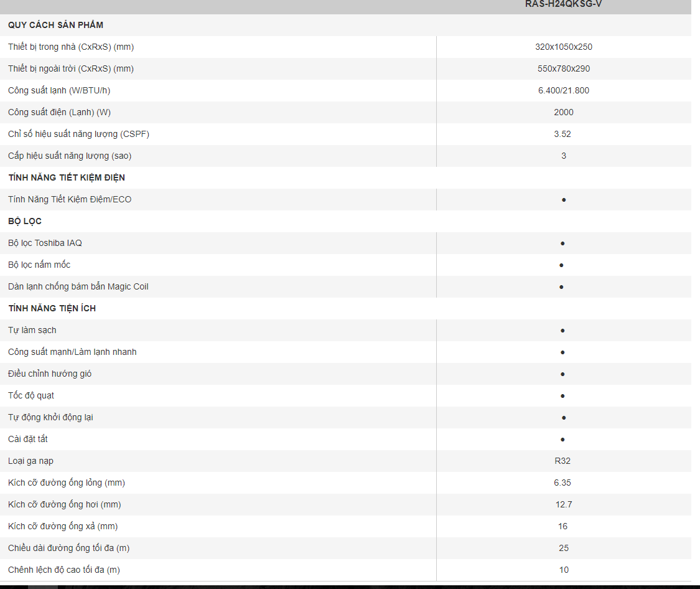Click the outdoor unit dimensions value 550x780x290
Viewport: 700px width, 589px height.
pos(563,68)
